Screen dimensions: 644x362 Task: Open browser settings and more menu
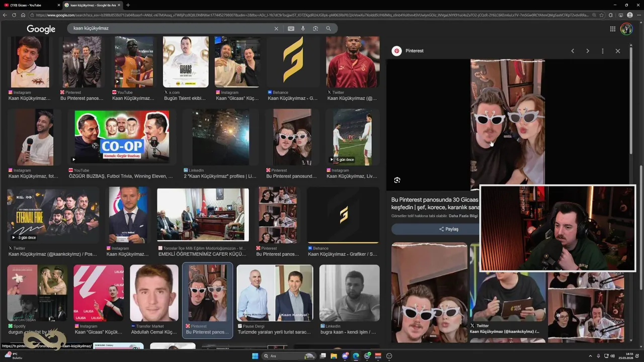click(x=639, y=15)
